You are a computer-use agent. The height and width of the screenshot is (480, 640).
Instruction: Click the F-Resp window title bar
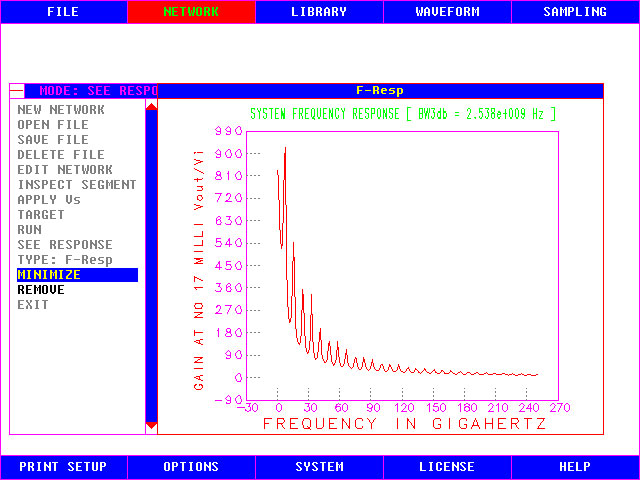[x=380, y=91]
